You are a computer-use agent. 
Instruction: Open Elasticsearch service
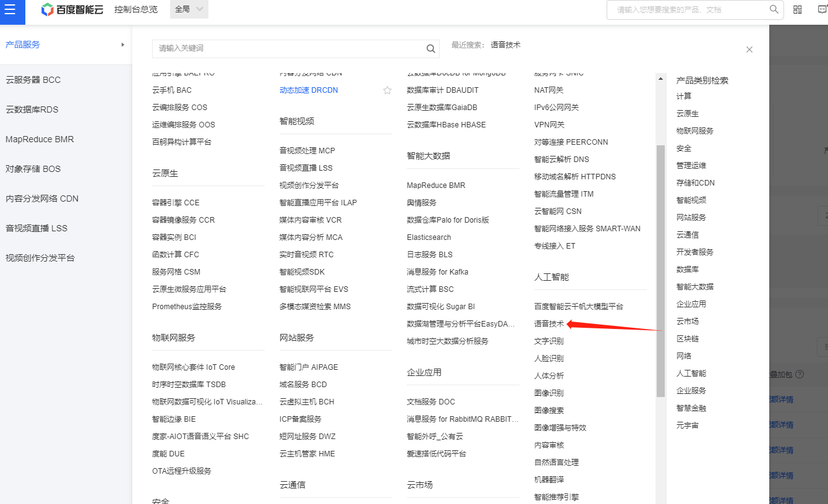(429, 237)
